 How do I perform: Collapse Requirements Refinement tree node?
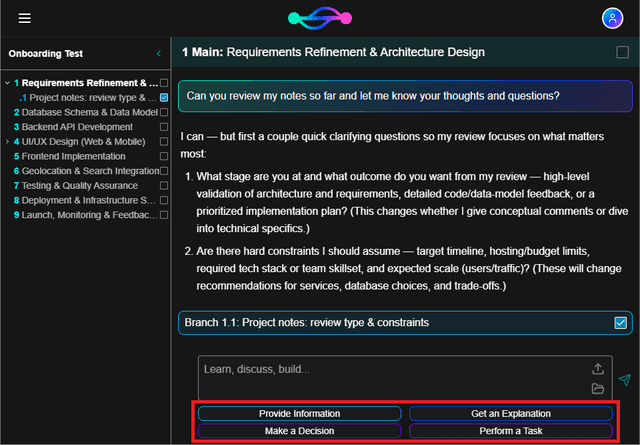click(x=7, y=83)
